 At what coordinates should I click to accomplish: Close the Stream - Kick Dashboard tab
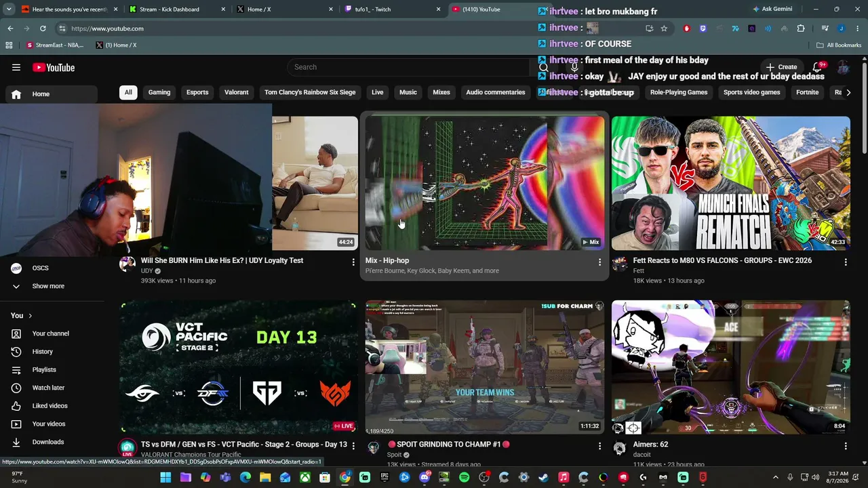click(x=223, y=9)
